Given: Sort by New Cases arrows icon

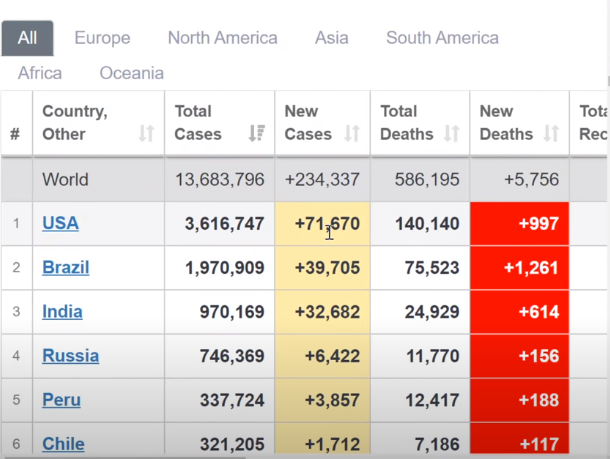Looking at the screenshot, I should click(x=352, y=133).
